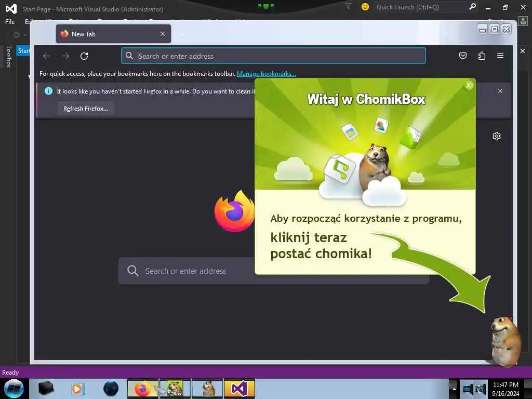The height and width of the screenshot is (399, 532).
Task: Open the black box taskbar icon
Action: tap(46, 389)
